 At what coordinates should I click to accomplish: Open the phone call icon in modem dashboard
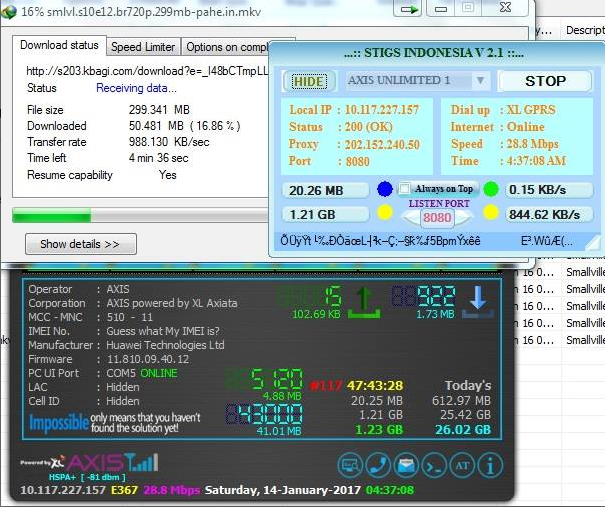pyautogui.click(x=378, y=465)
